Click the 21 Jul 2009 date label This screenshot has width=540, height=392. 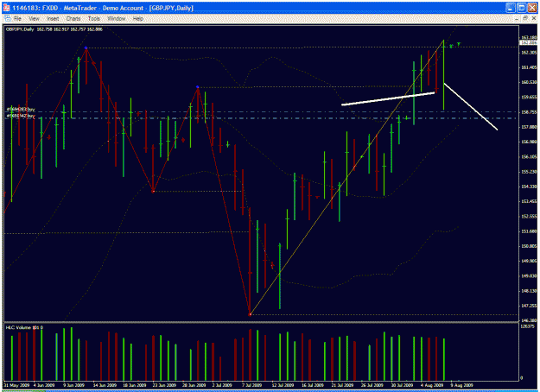click(x=342, y=385)
